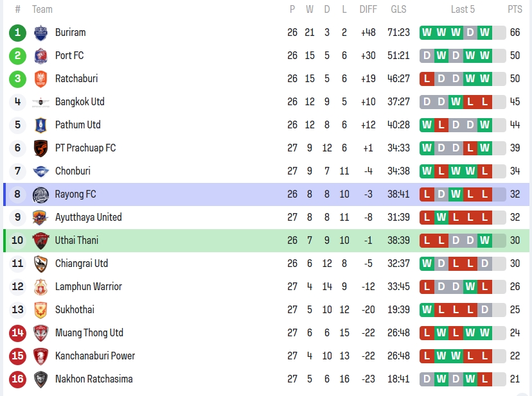Open the Rayong FC team page
This screenshot has width=532, height=396.
click(75, 194)
